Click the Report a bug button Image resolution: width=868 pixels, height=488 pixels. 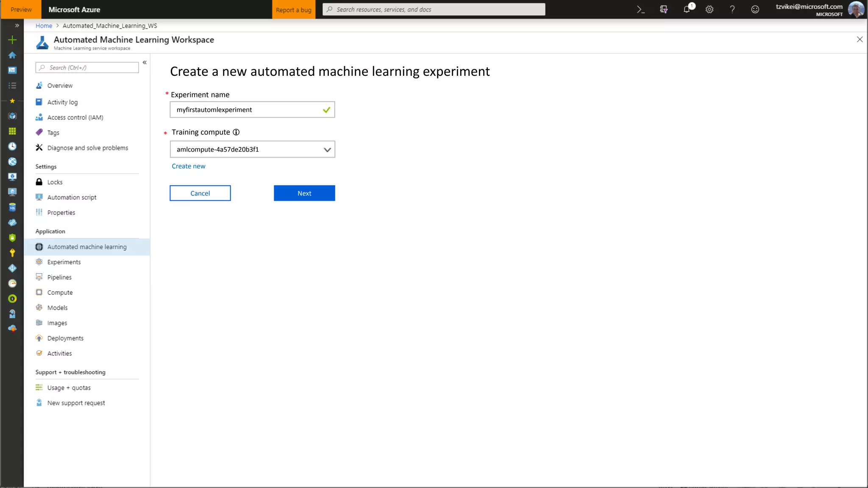[294, 9]
